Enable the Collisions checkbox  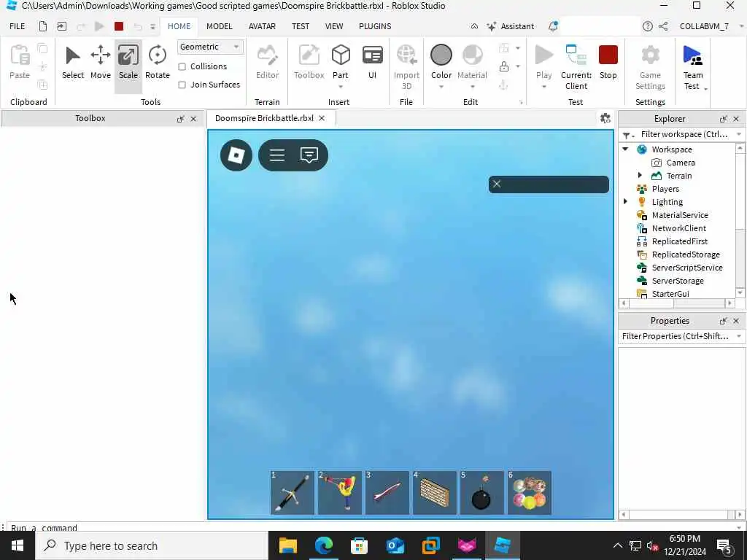tap(182, 66)
